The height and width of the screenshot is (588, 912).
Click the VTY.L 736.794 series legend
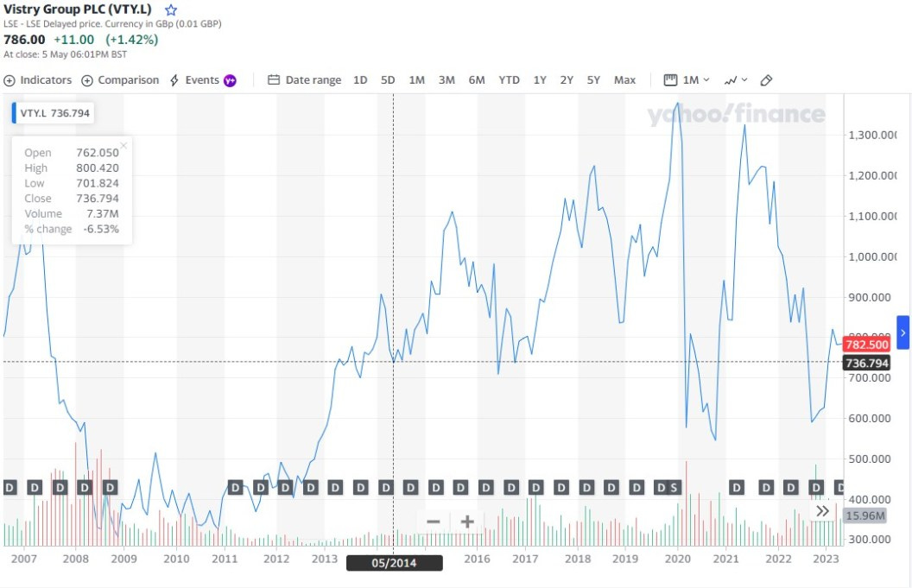(54, 113)
